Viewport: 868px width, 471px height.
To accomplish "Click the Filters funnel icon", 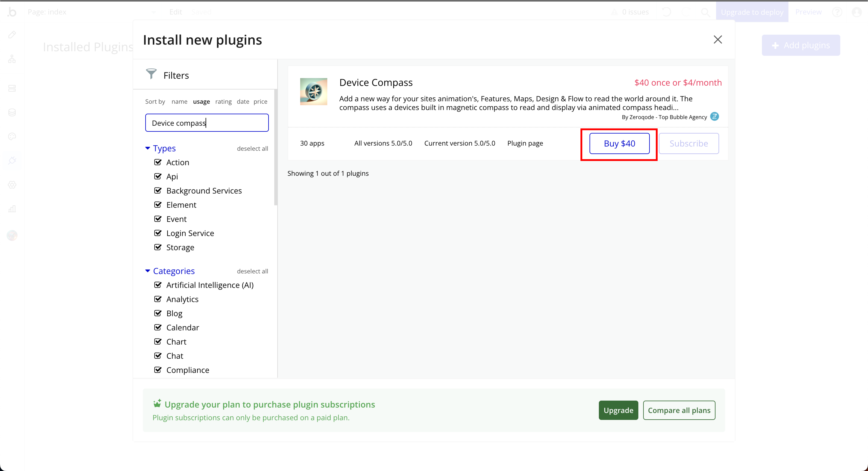I will click(151, 74).
